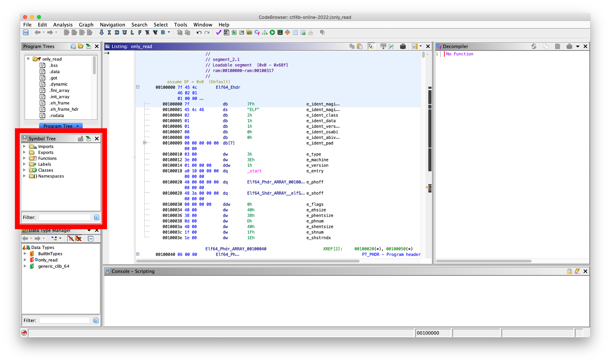
Task: Select the .init_array section
Action: pyautogui.click(x=59, y=97)
